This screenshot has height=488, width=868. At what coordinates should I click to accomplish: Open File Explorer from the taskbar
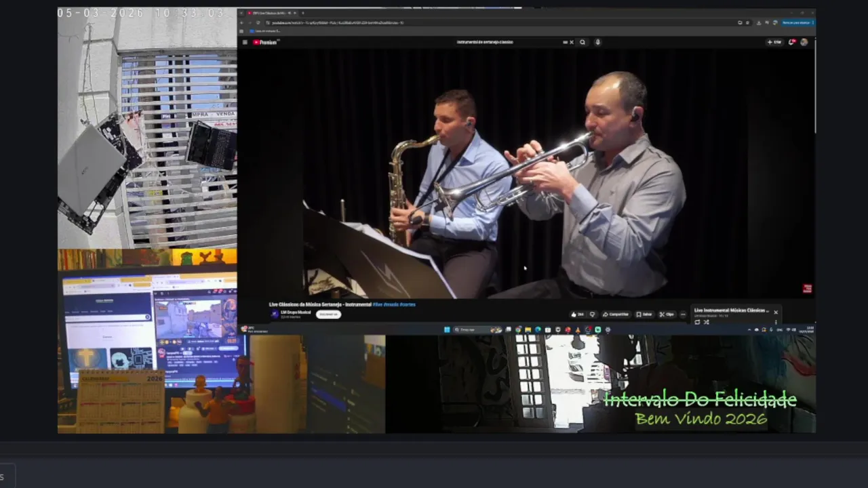click(528, 329)
